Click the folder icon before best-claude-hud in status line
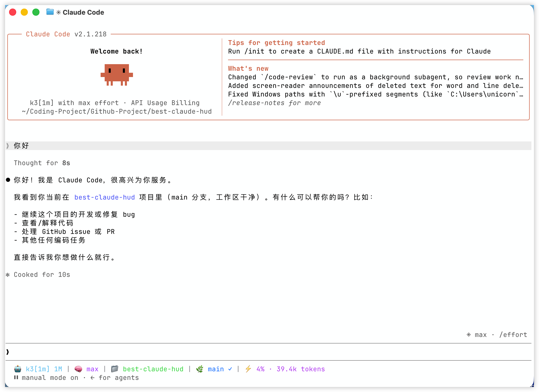 coord(115,369)
